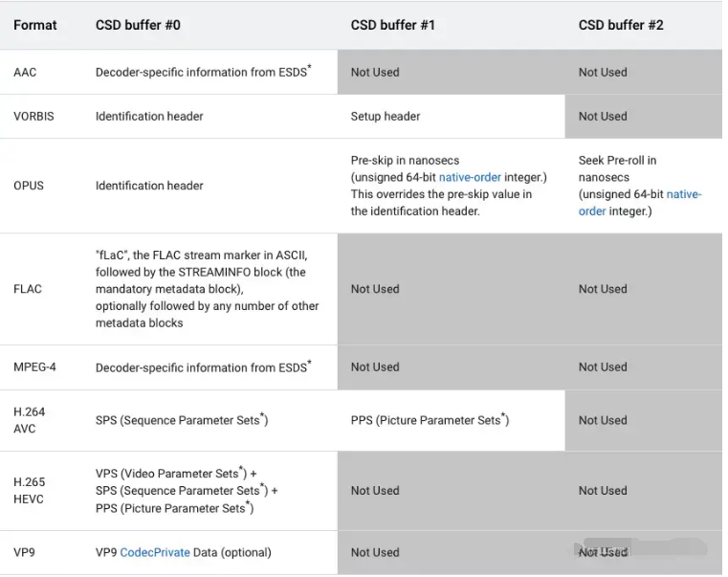The width and height of the screenshot is (728, 577).
Task: Open the native-order link in OPUS CSD buffer #1
Action: click(470, 177)
